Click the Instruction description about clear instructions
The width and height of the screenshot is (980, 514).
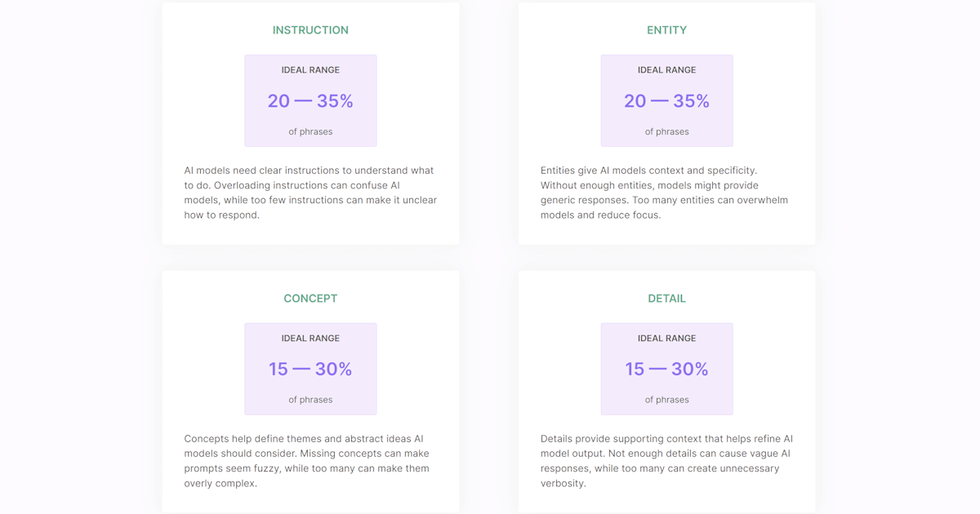coord(310,193)
